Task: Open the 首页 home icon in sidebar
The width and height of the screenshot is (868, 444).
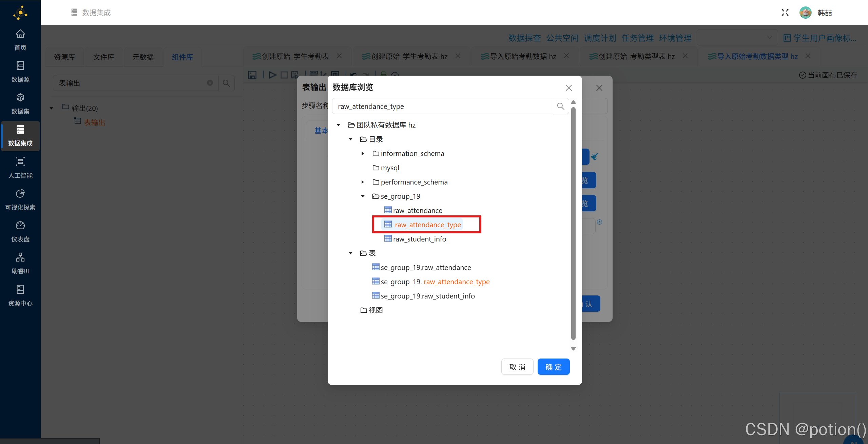Action: tap(20, 40)
